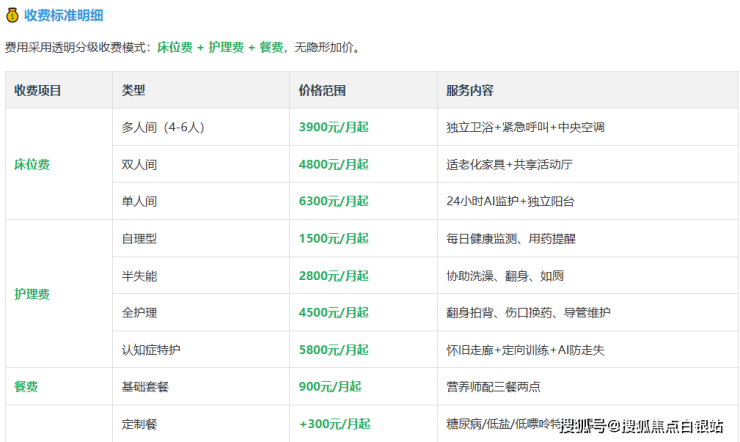Click the 服务内容 column header
740x442 pixels.
coord(470,90)
